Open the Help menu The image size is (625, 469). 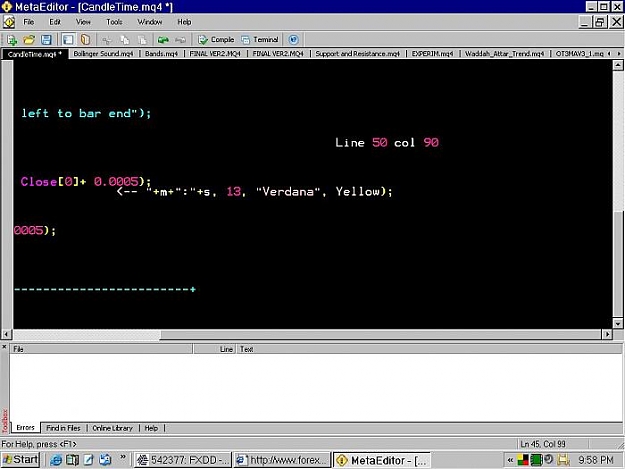click(184, 22)
